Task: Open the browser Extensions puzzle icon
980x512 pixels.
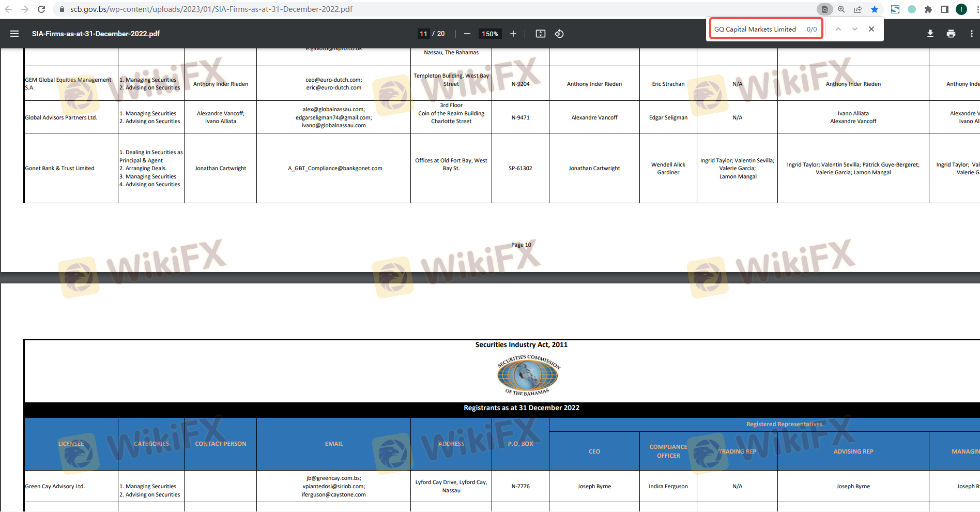Action: click(928, 9)
